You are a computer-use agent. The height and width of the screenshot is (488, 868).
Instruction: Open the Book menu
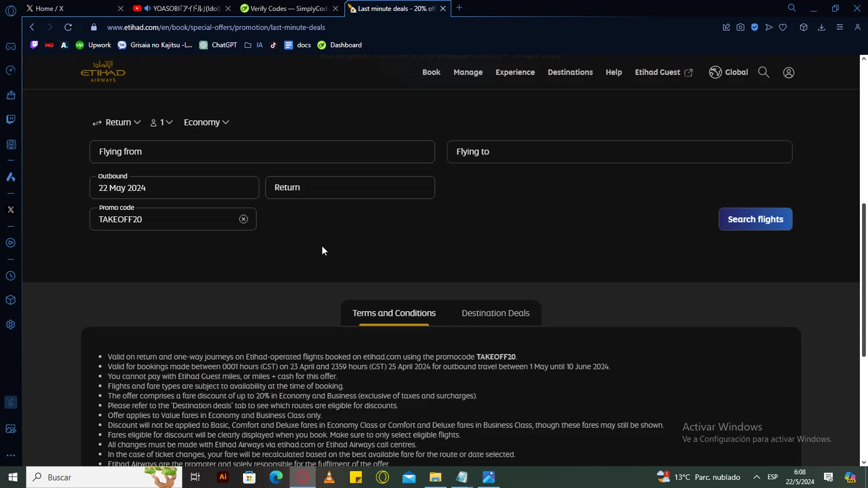pos(431,72)
